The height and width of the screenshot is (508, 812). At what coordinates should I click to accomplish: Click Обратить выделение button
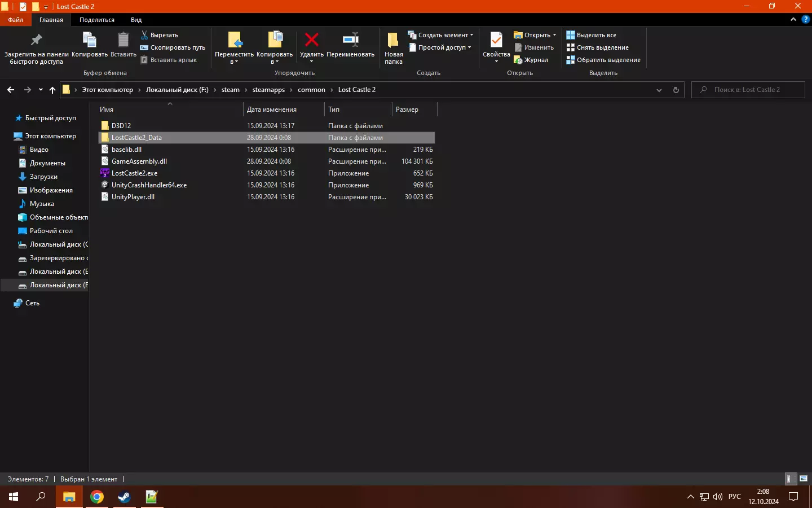603,60
